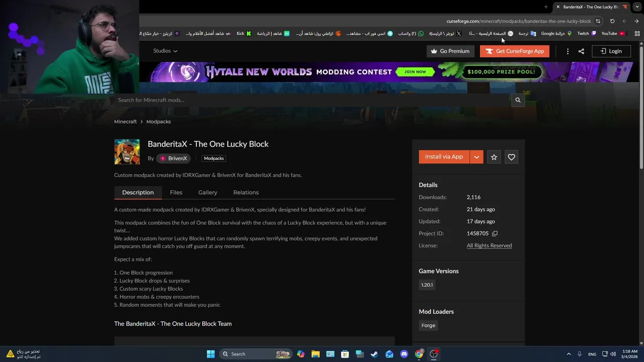Click Join Now on Hytale contest banner
This screenshot has width=644, height=362.
pyautogui.click(x=415, y=72)
